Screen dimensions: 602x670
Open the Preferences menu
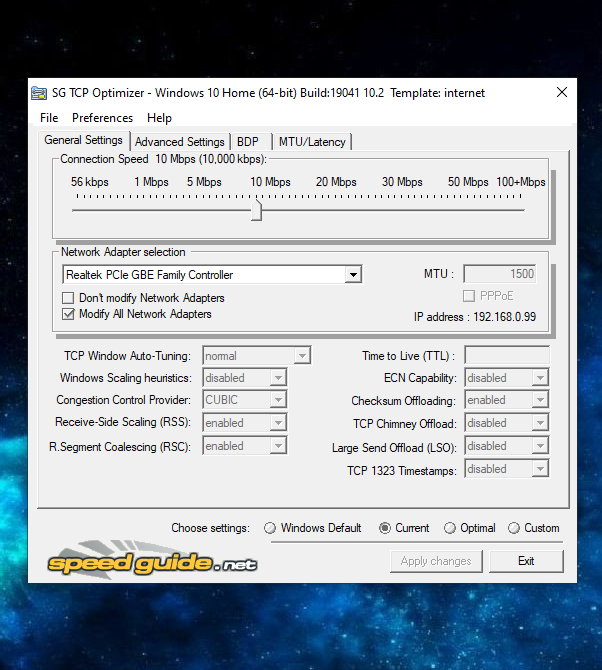tap(102, 118)
